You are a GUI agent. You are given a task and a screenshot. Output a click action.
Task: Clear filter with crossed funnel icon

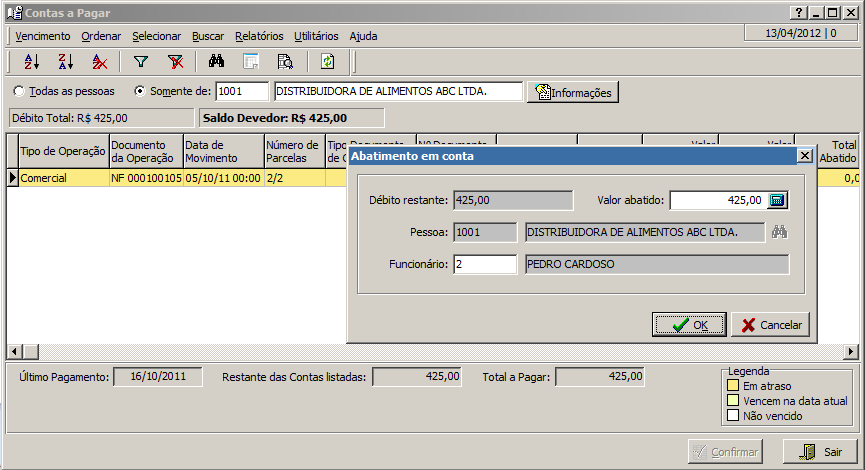(x=175, y=61)
